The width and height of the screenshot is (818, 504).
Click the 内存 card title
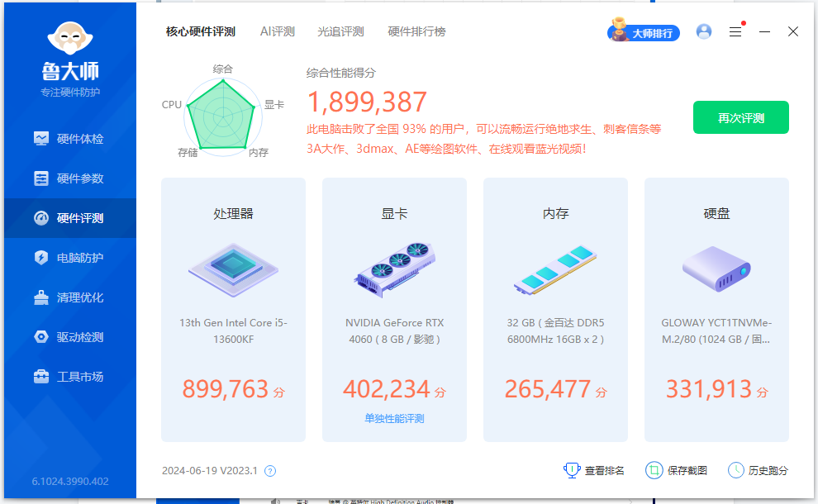(555, 214)
